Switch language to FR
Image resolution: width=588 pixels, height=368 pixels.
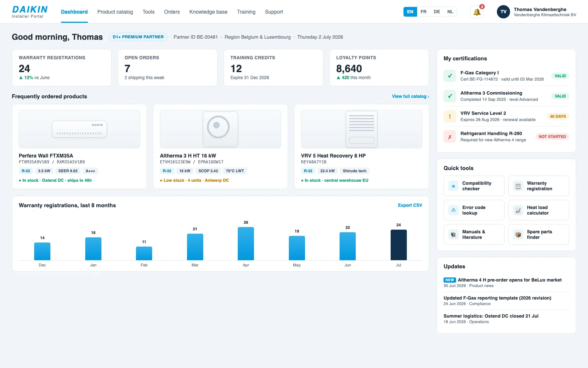pos(423,12)
